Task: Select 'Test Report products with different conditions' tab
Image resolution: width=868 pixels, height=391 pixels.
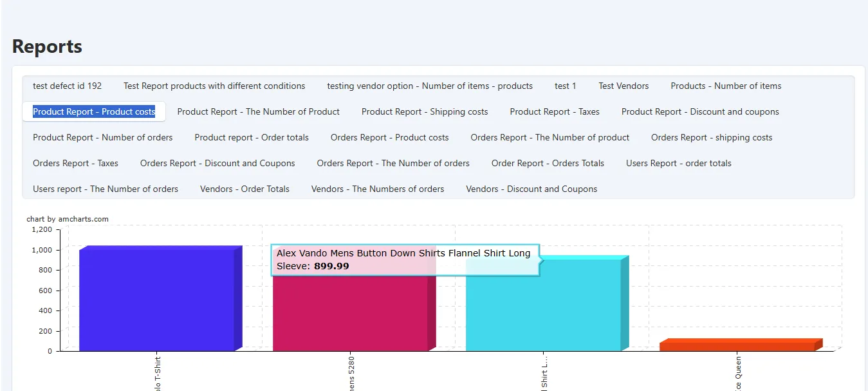Action: (x=214, y=86)
